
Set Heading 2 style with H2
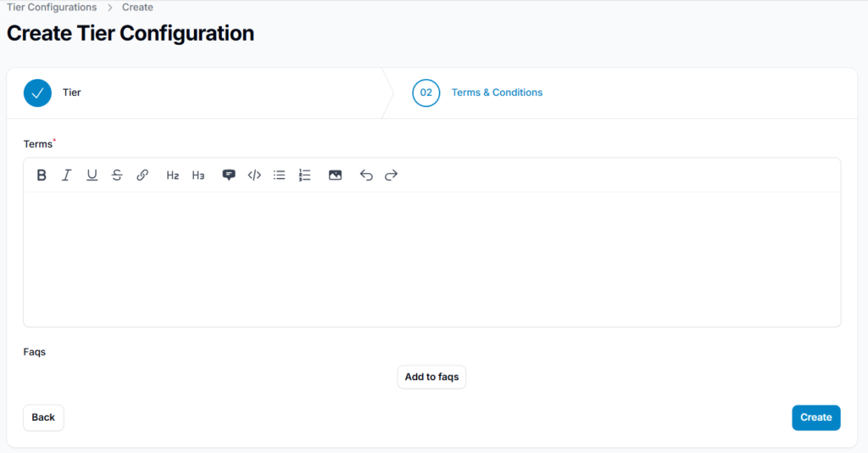(173, 176)
